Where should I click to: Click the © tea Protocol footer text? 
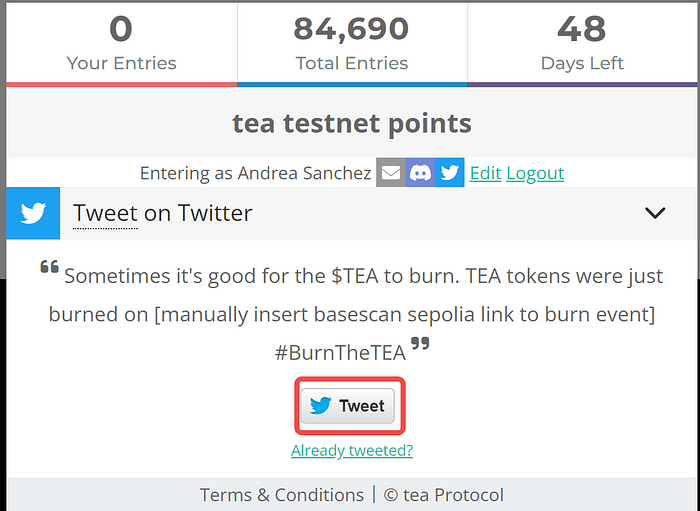443,494
